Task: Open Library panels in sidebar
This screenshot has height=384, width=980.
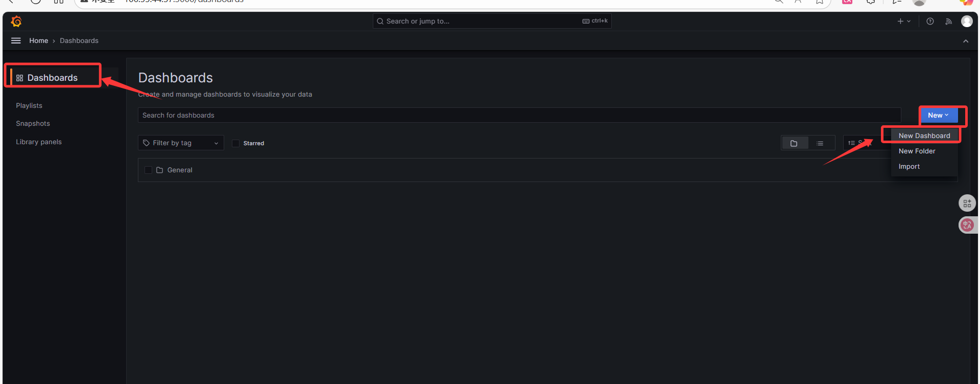Action: click(x=39, y=142)
